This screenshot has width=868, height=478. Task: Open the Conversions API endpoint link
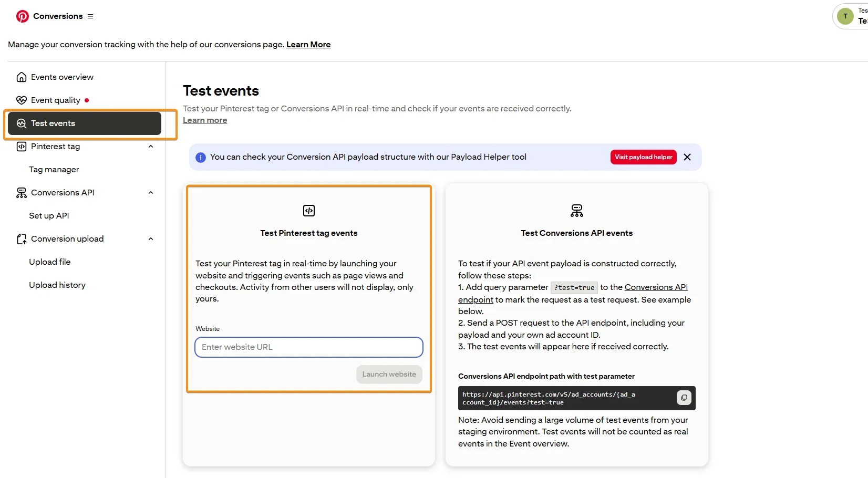pyautogui.click(x=656, y=287)
